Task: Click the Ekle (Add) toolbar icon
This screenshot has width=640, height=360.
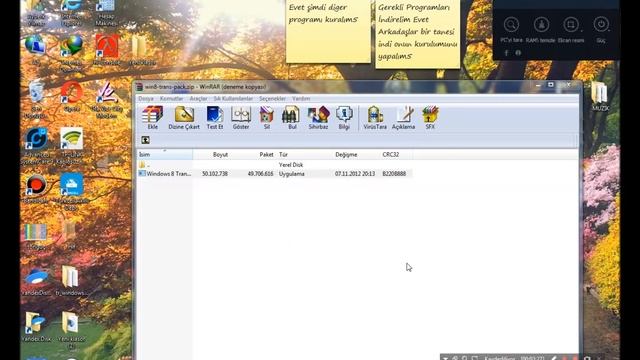Action: tap(152, 118)
